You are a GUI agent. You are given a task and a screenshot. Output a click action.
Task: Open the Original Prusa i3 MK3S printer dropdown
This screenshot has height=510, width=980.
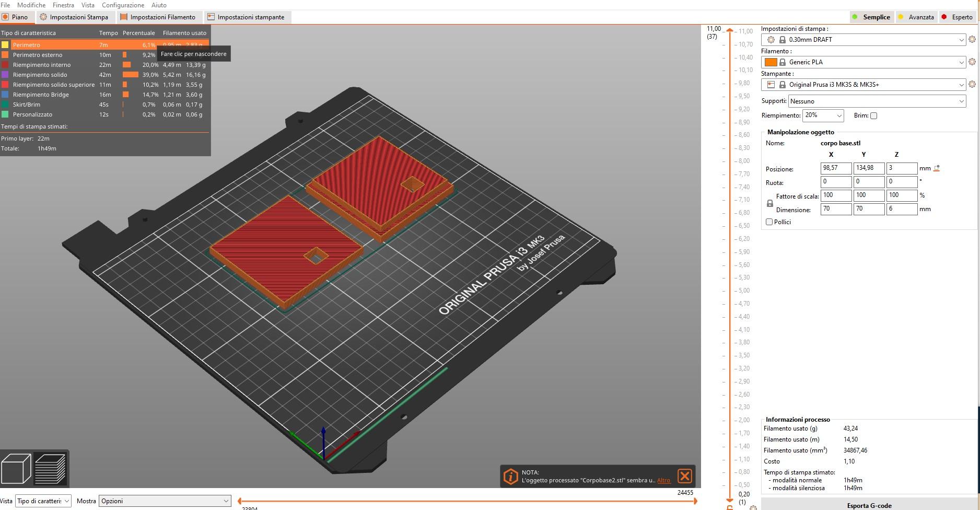pyautogui.click(x=864, y=85)
